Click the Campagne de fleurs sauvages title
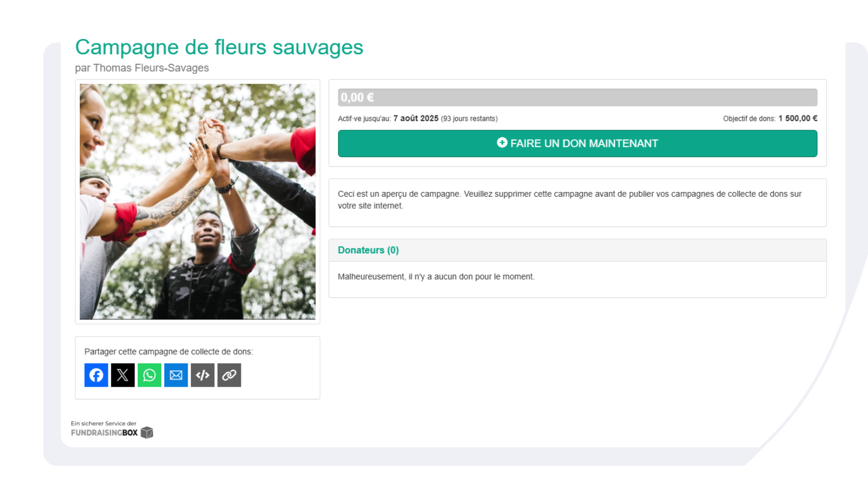 click(x=219, y=48)
